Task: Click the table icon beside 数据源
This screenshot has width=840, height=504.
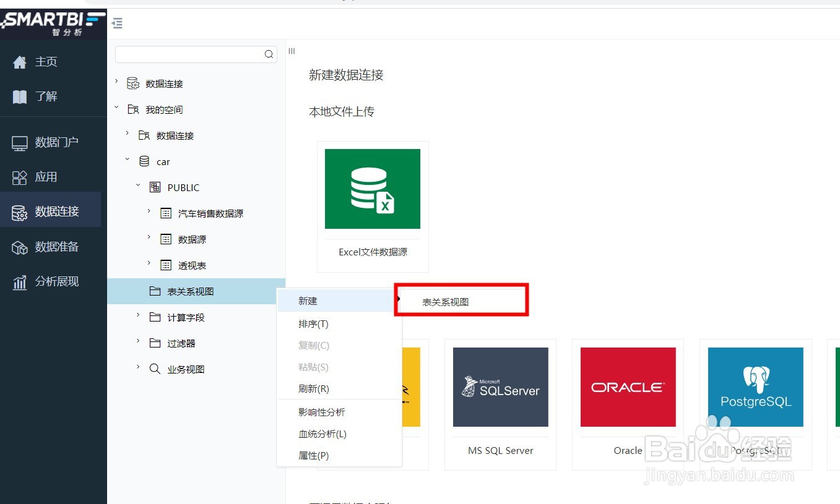Action: pyautogui.click(x=166, y=239)
